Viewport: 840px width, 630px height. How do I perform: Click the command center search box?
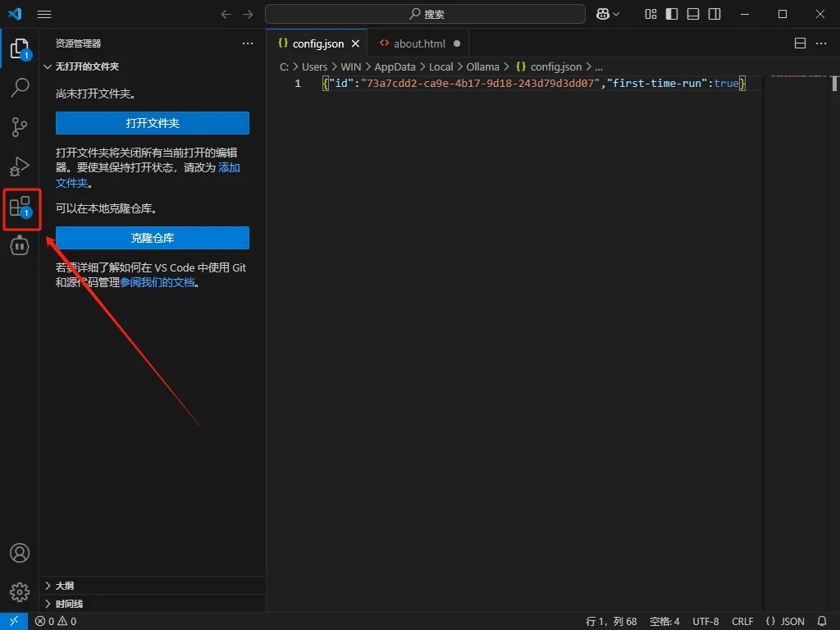click(426, 14)
